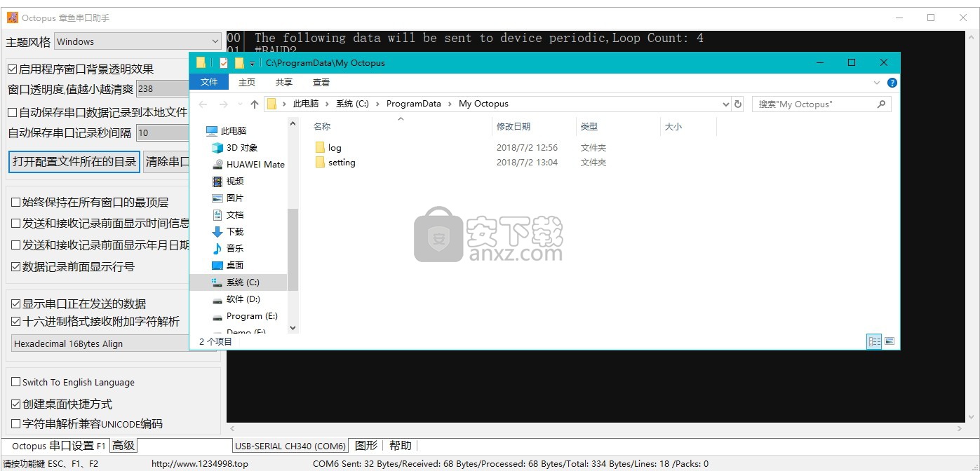
Task: Open Explorer help via blue question mark
Action: pos(892,83)
